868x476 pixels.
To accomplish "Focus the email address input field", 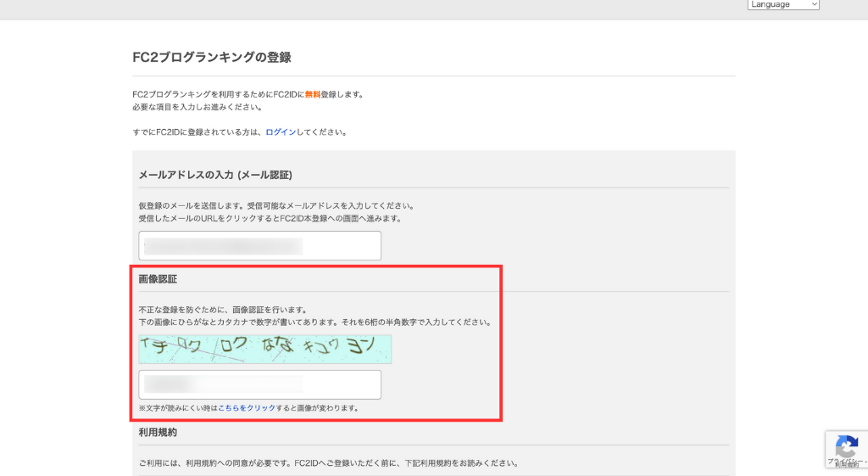I will click(259, 245).
